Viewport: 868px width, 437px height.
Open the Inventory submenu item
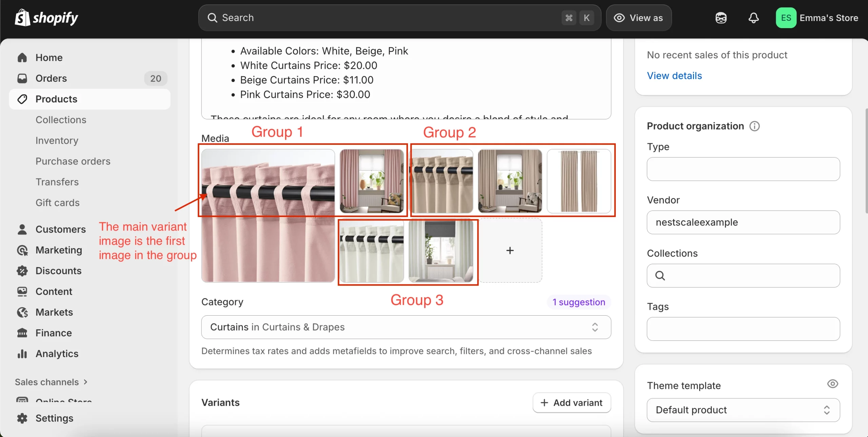tap(57, 140)
